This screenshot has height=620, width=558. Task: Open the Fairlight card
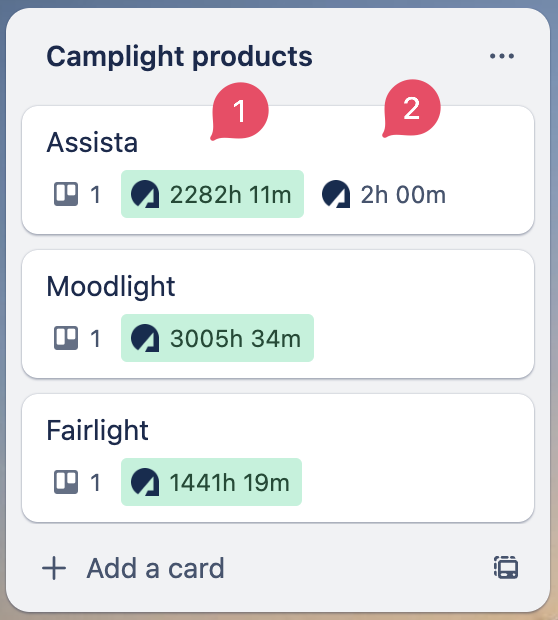[278, 458]
